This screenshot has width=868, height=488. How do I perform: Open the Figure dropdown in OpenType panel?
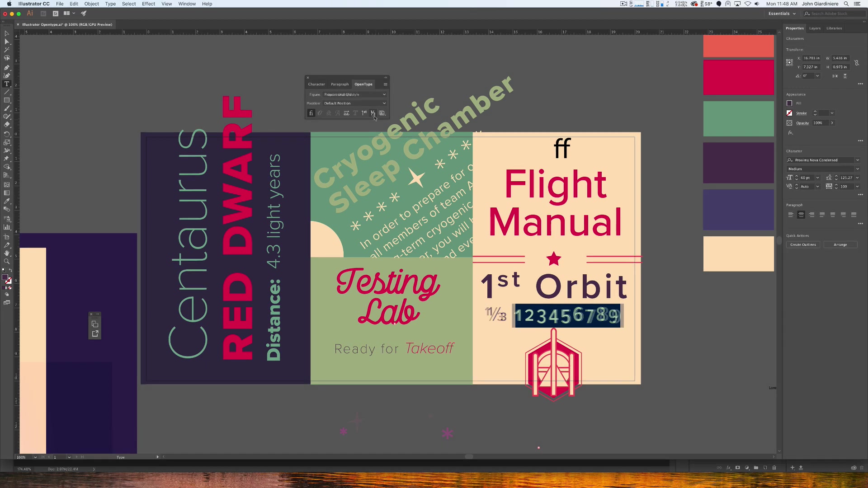pos(355,94)
